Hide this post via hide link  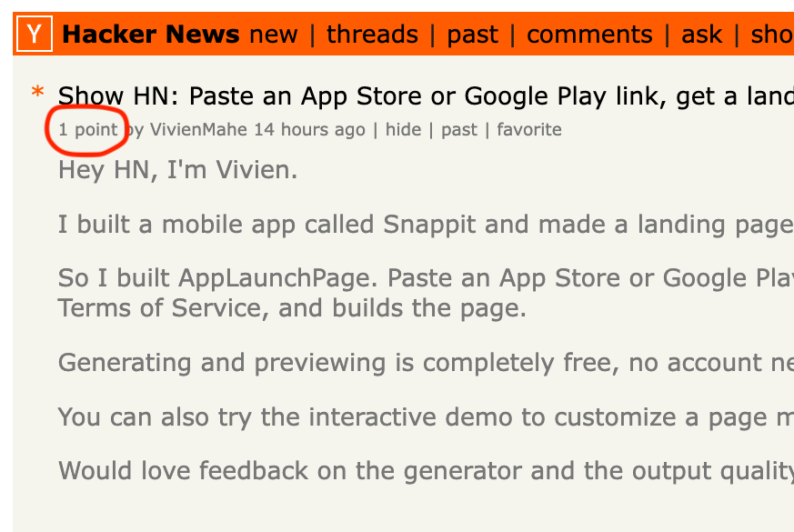click(403, 129)
